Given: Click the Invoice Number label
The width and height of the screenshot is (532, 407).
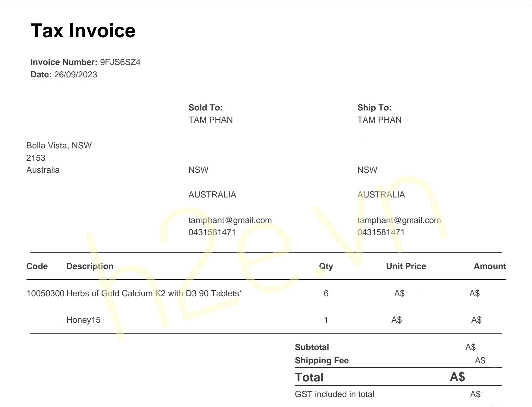Looking at the screenshot, I should pyautogui.click(x=64, y=62).
